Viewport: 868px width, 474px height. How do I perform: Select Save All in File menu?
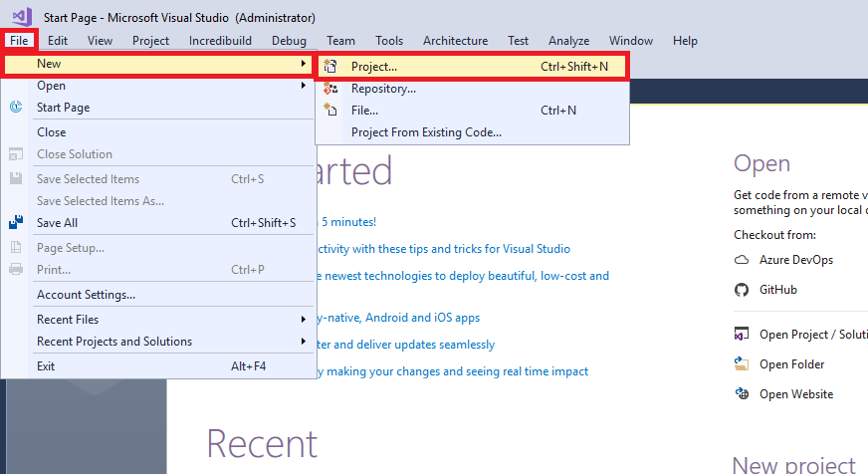click(158, 223)
